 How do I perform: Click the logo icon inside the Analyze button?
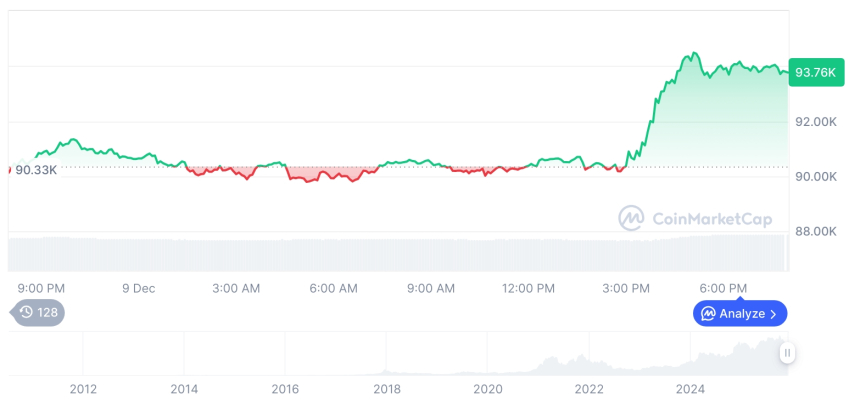(708, 314)
